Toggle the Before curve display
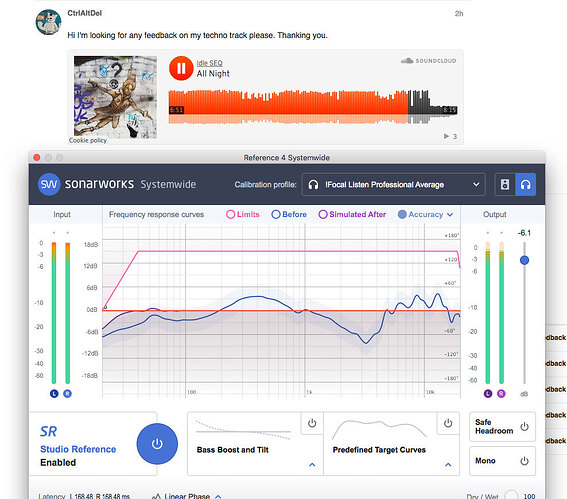Viewport: 567px width, 499px height. [289, 214]
